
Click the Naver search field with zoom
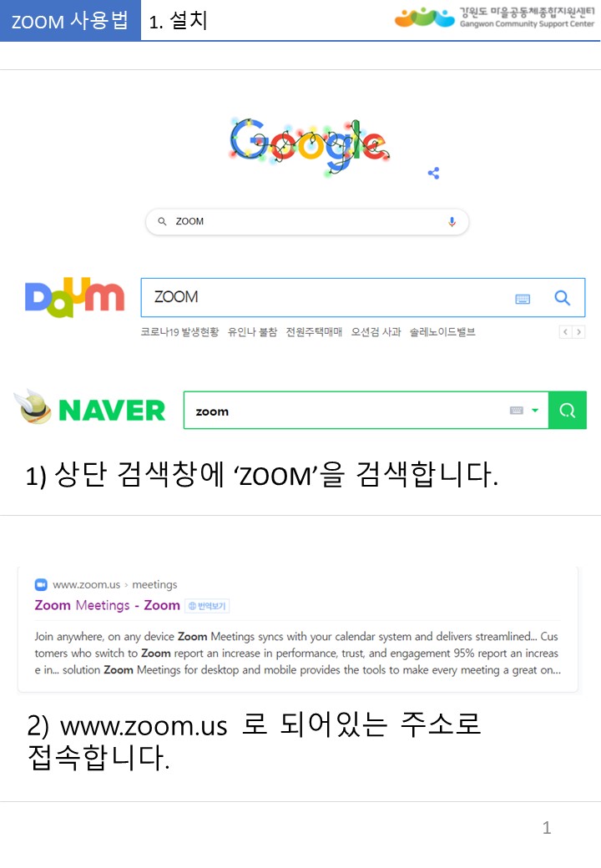pos(366,410)
